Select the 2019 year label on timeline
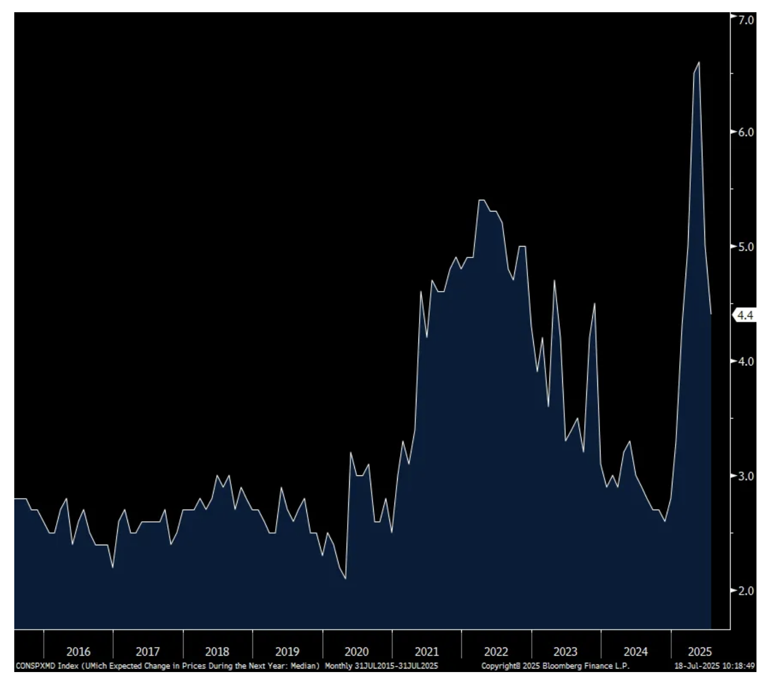The width and height of the screenshot is (784, 696). [287, 652]
